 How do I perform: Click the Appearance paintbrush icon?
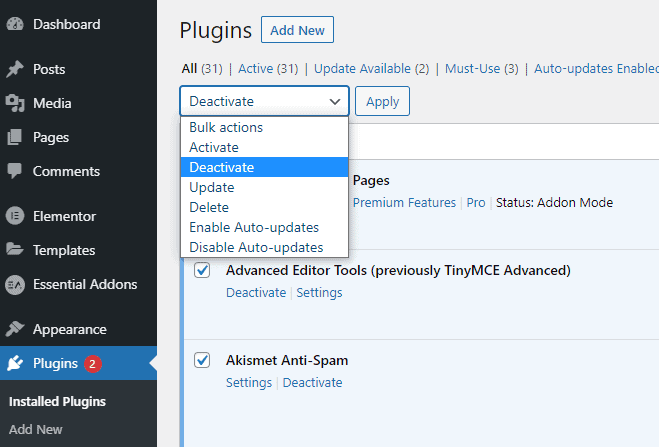15,329
